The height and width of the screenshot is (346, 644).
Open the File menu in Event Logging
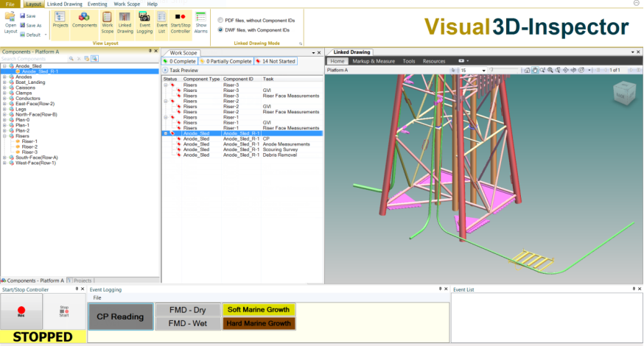(x=97, y=297)
